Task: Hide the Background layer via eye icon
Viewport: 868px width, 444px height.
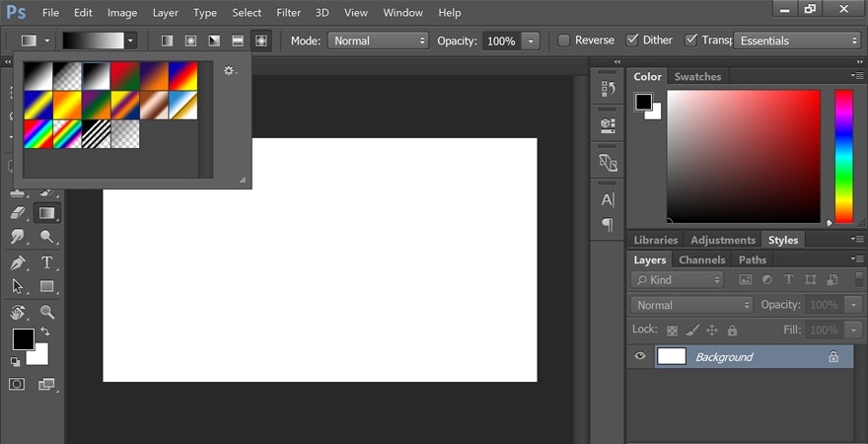Action: point(640,356)
